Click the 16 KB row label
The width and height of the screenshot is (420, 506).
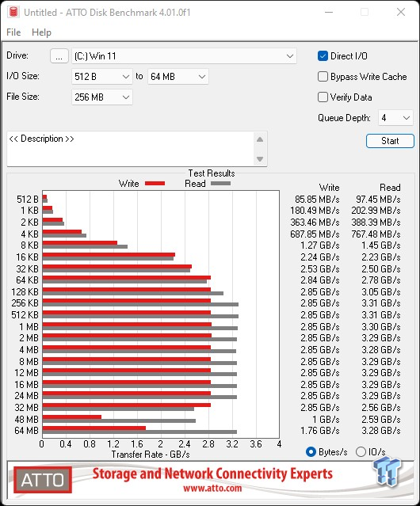coord(28,257)
